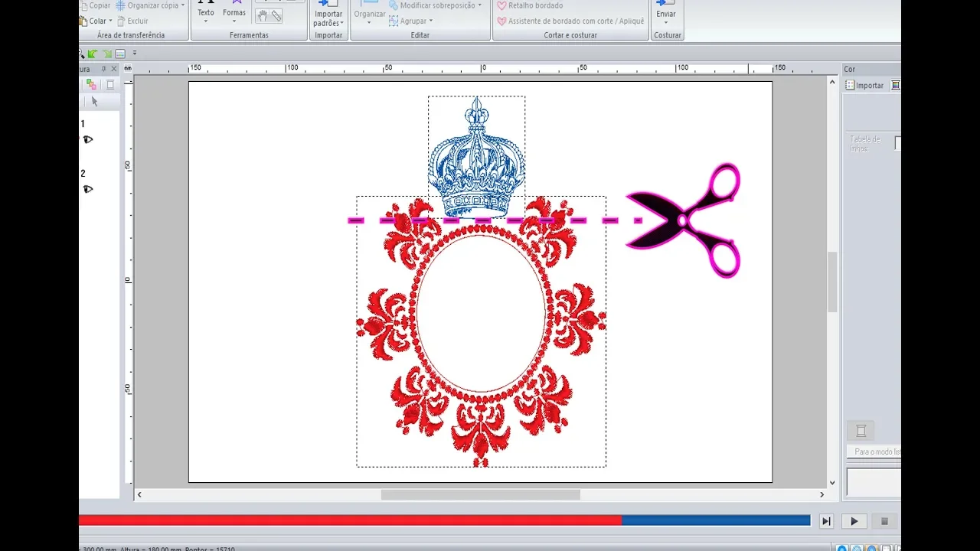
Task: Play the stitch simulation
Action: tap(854, 521)
